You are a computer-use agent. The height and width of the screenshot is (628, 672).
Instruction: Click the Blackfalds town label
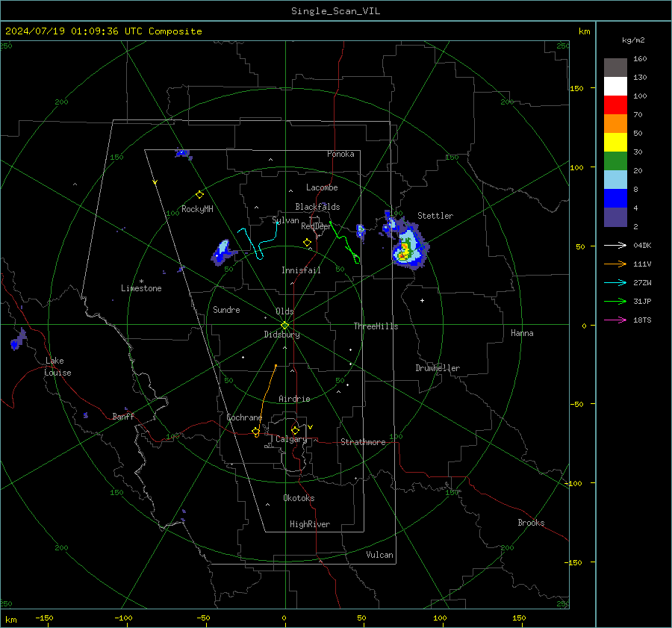(317, 207)
